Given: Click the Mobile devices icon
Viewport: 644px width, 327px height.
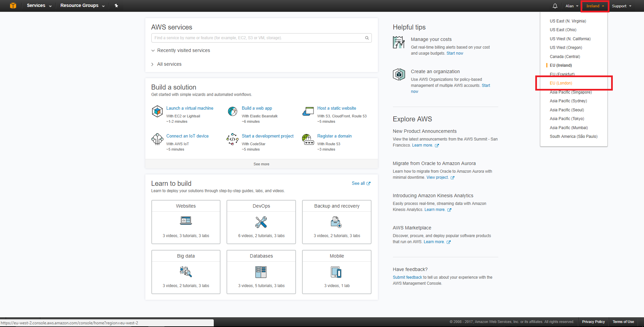Looking at the screenshot, I should click(336, 272).
